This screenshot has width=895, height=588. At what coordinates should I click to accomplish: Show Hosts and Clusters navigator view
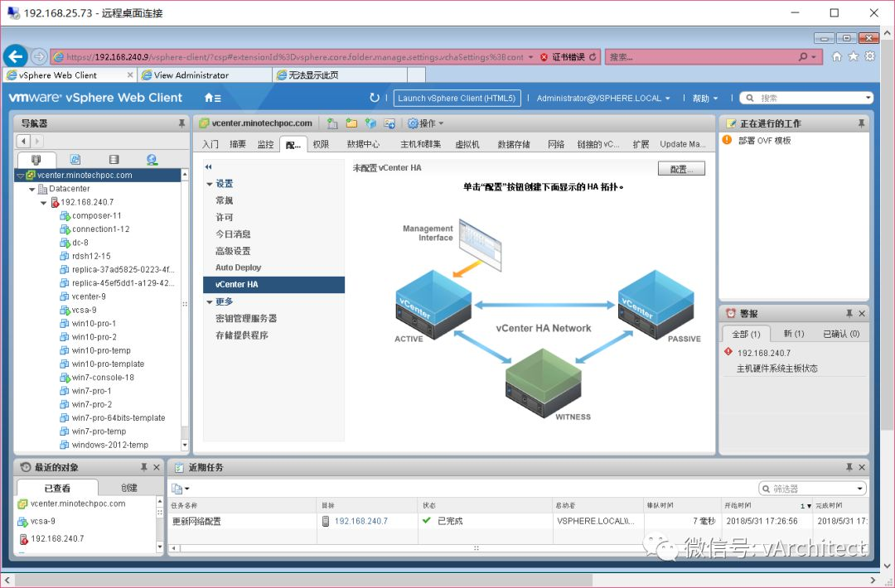click(x=36, y=160)
